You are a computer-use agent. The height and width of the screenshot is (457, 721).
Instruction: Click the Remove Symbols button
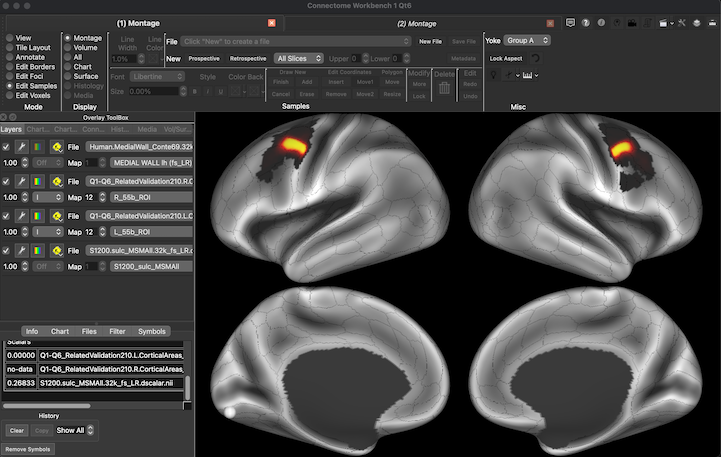28,449
